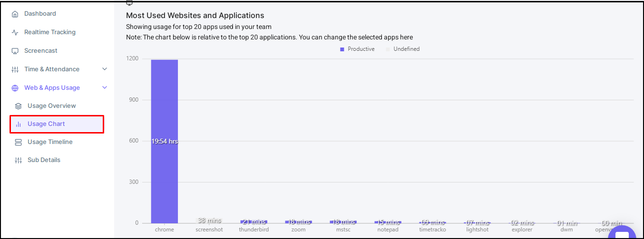Click the Usage Overview layers icon
The height and width of the screenshot is (239, 644).
pos(18,106)
